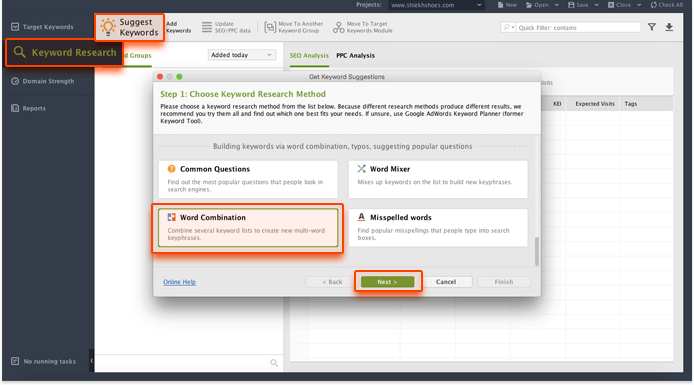Expand the Save menu arrow
Screen dimensions: 694x385
tap(596, 5)
